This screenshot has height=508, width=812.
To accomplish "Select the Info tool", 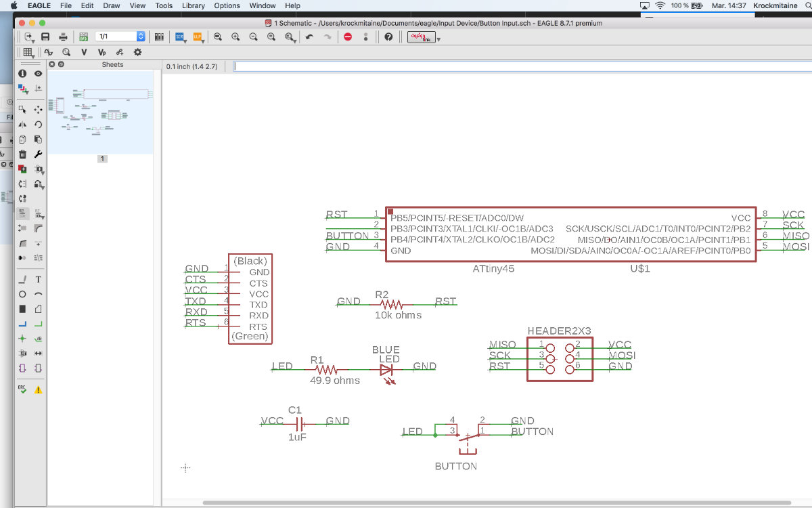I will [x=22, y=73].
